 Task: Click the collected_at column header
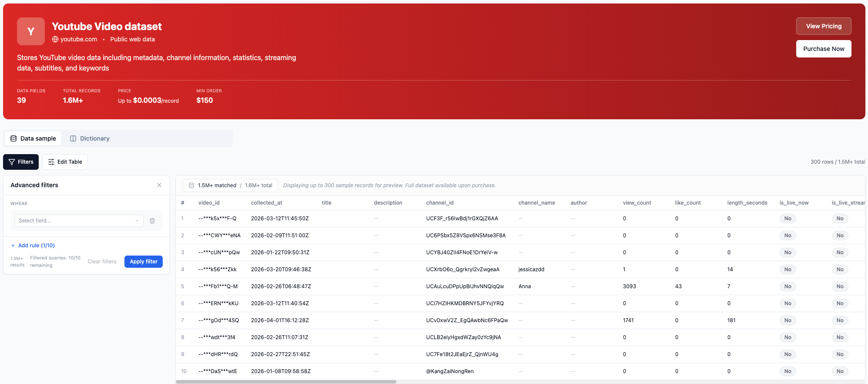[x=267, y=203]
